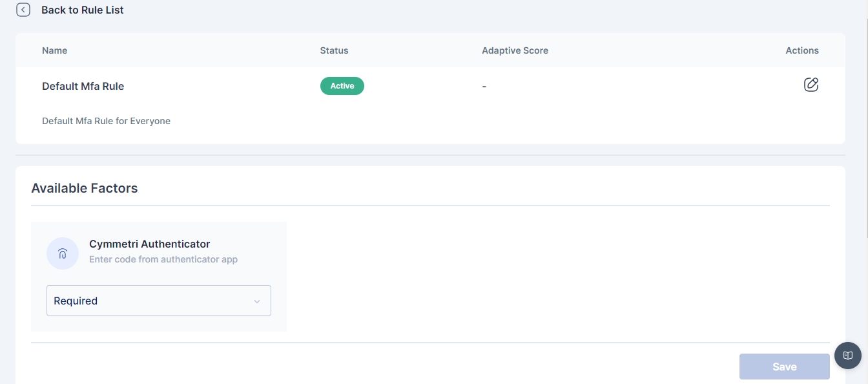This screenshot has width=868, height=384.
Task: Click the Adaptive Score dash value
Action: (484, 87)
